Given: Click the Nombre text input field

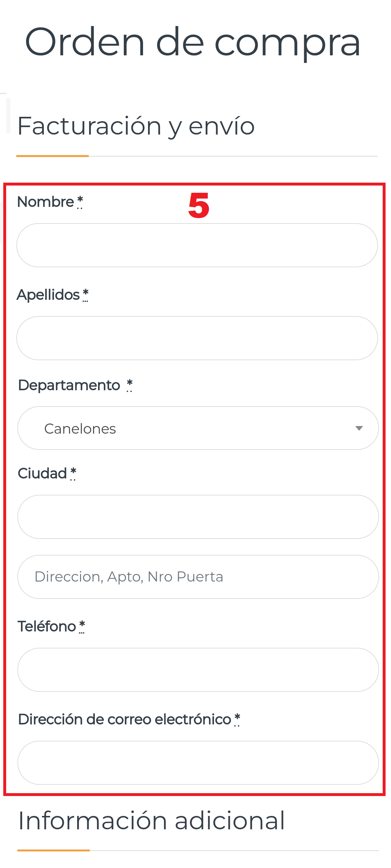Looking at the screenshot, I should click(197, 245).
